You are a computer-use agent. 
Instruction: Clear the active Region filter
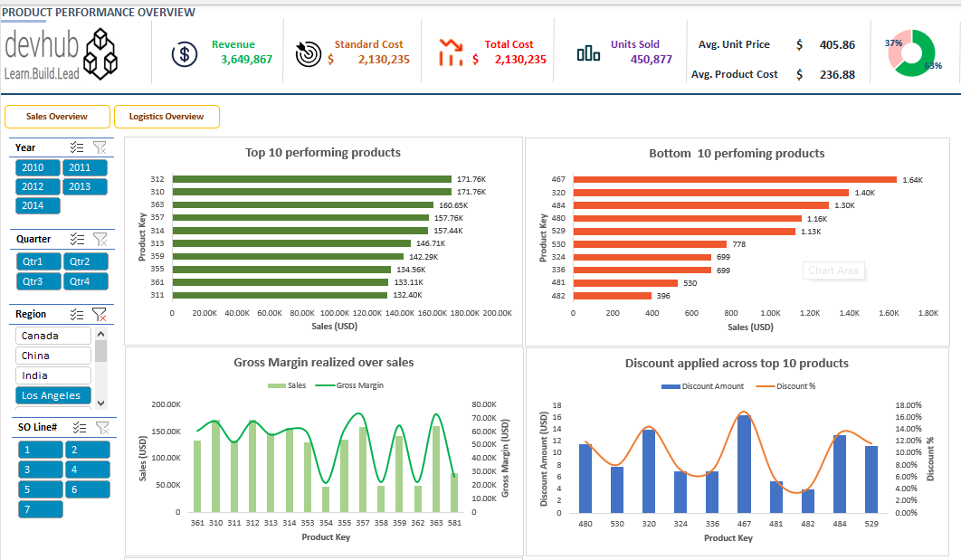click(x=100, y=314)
